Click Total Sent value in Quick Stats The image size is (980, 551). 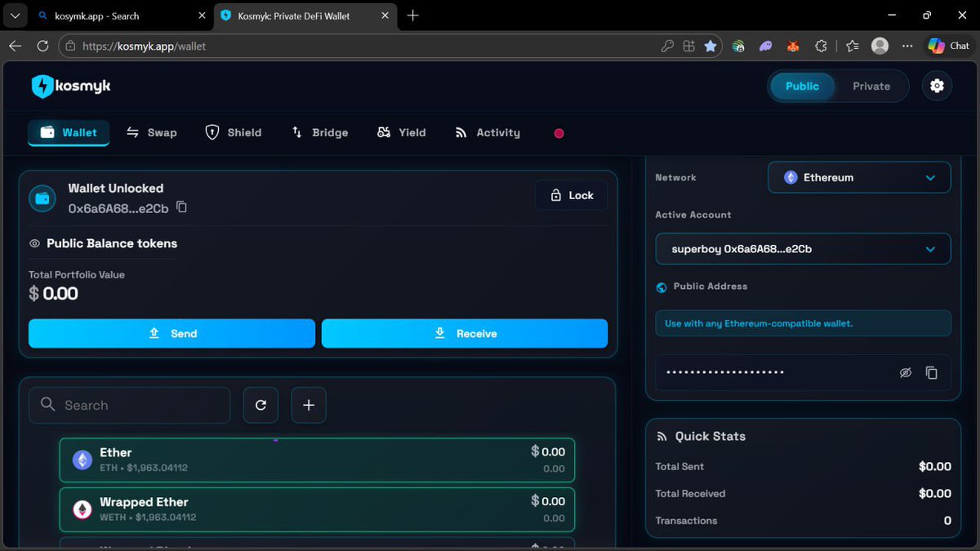click(x=935, y=466)
